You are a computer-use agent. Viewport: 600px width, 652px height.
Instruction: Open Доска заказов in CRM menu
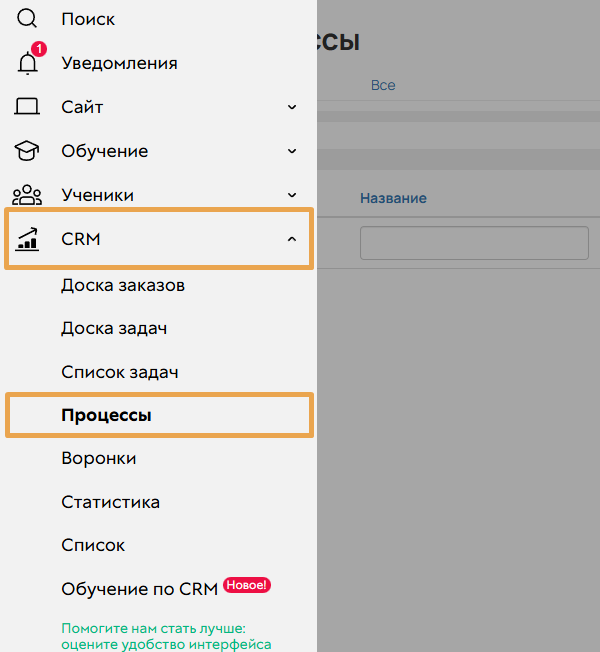[122, 285]
